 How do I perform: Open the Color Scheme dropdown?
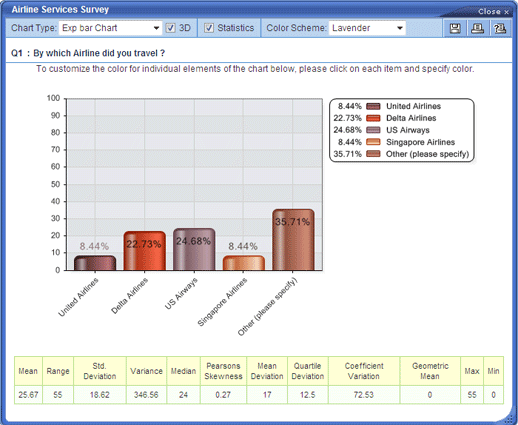[x=367, y=28]
